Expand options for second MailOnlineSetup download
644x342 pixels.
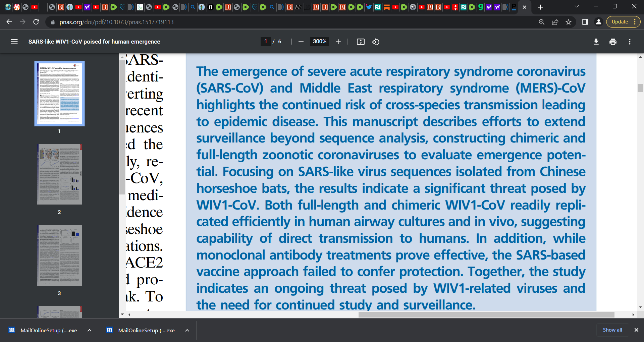point(187,330)
